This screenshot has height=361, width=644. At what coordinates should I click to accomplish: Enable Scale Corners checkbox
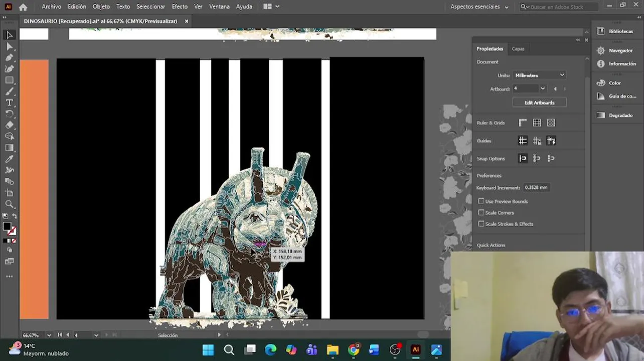(x=481, y=213)
